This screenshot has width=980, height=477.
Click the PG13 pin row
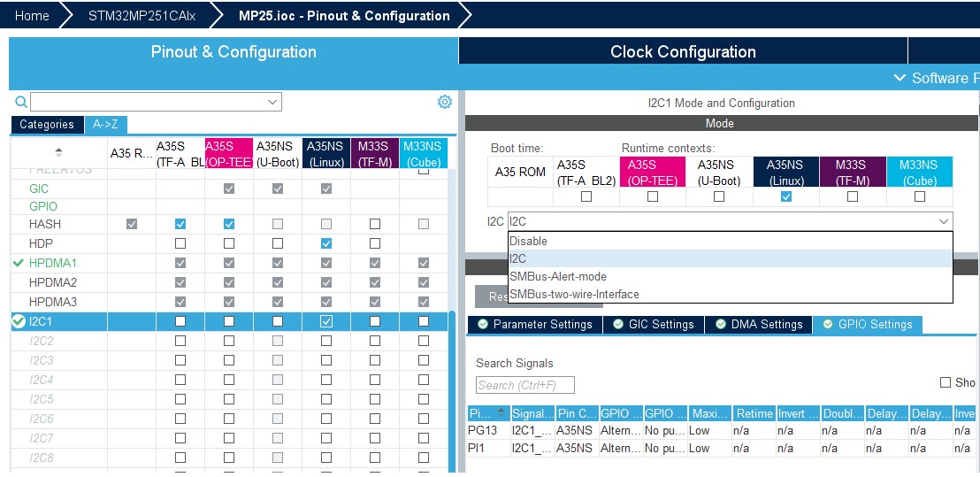(x=724, y=430)
